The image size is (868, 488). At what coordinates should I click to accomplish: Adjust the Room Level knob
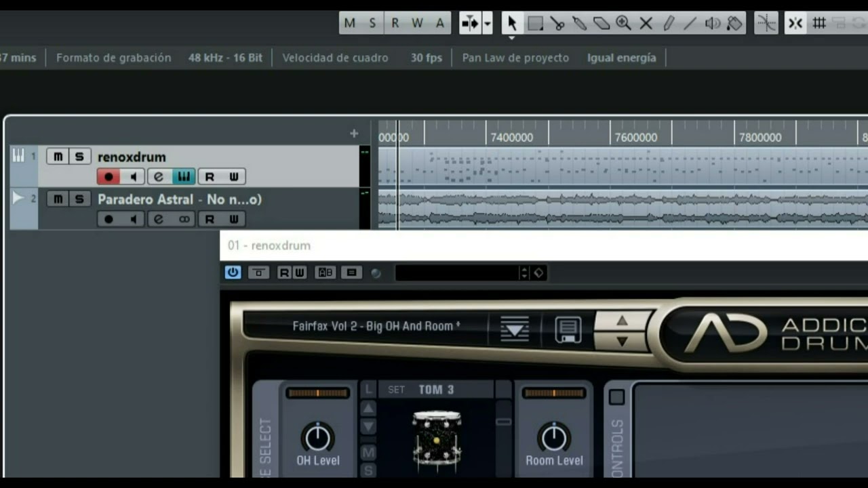click(x=554, y=438)
